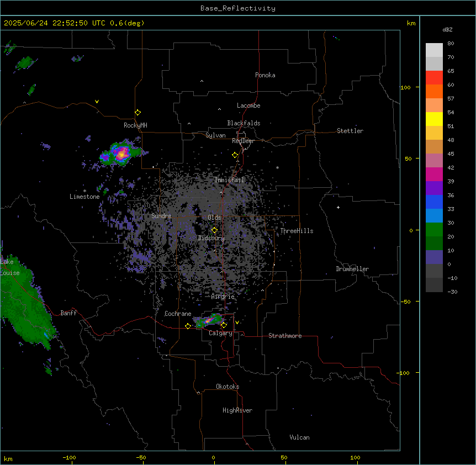Click the Drumheller label
476x465 pixels.
(352, 269)
